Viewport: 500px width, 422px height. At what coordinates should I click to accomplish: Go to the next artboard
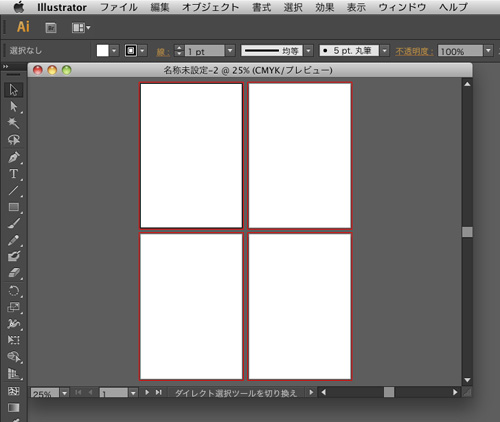[147, 393]
